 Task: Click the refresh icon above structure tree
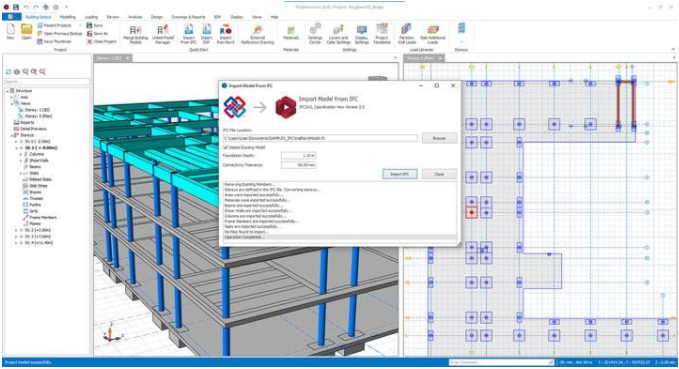[8, 71]
